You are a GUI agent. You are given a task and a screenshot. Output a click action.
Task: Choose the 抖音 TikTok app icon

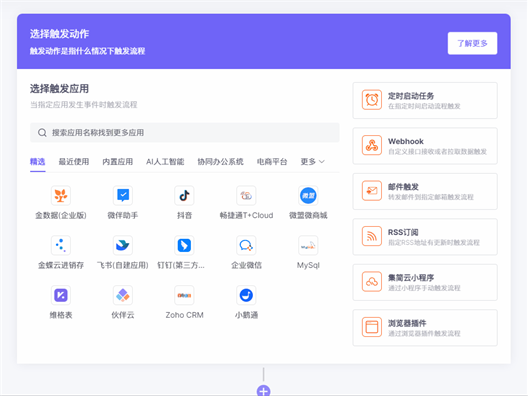point(184,195)
